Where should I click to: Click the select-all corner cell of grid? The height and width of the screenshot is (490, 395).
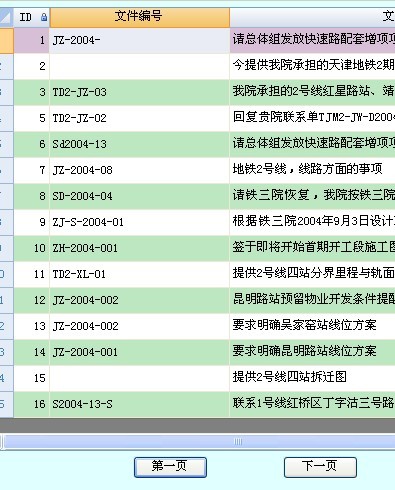(x=6, y=17)
